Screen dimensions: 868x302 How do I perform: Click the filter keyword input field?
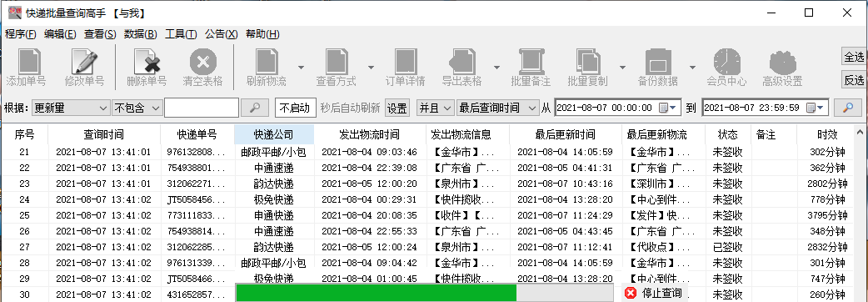(x=202, y=108)
